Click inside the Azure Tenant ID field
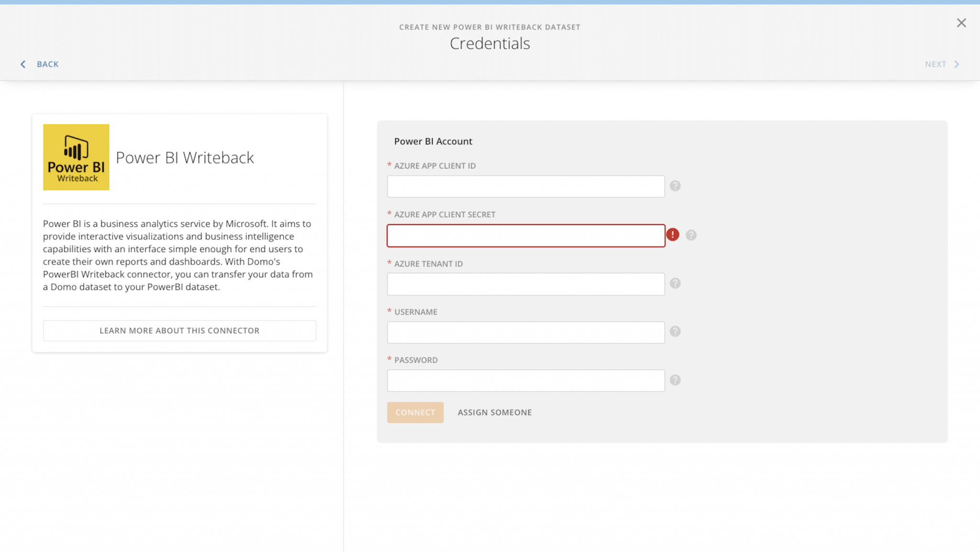The width and height of the screenshot is (980, 552). coord(525,284)
